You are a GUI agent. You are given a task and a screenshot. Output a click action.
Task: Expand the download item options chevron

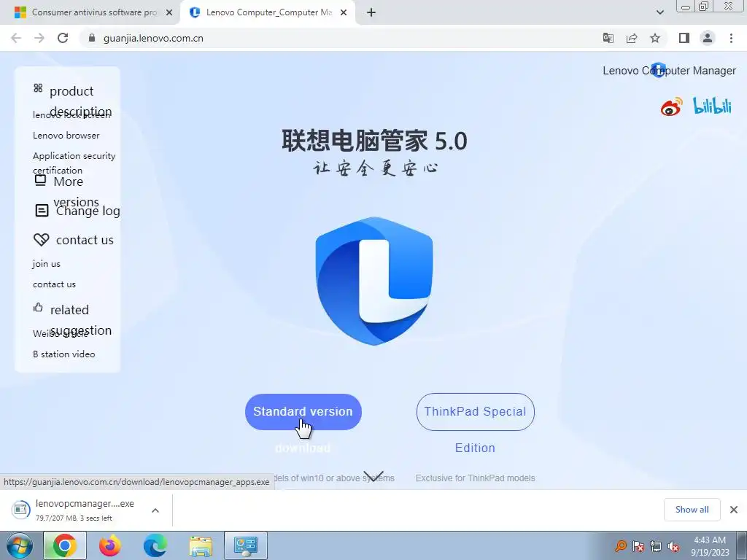coord(155,510)
